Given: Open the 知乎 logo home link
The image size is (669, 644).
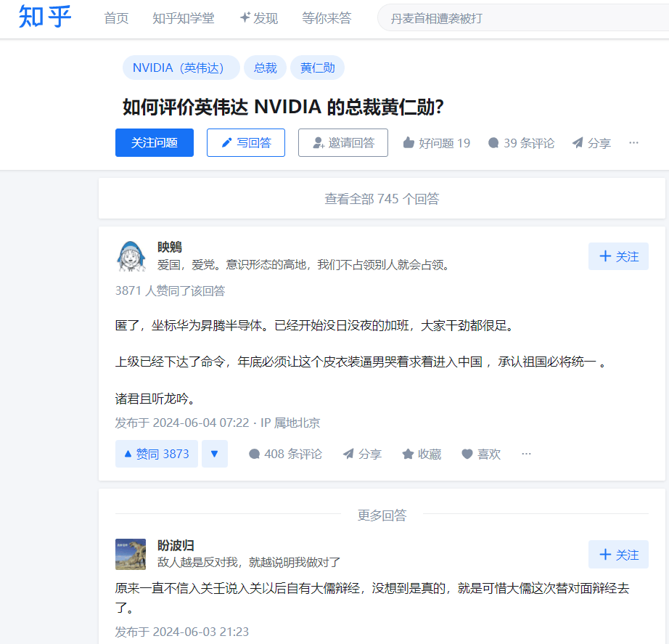Looking at the screenshot, I should [x=45, y=17].
